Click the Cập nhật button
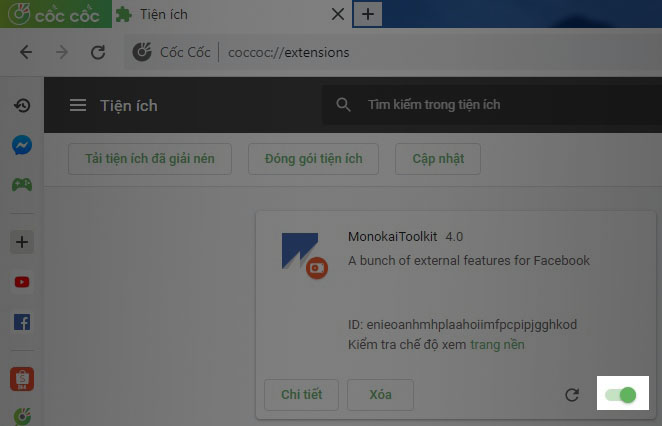The image size is (662, 426). coord(438,159)
